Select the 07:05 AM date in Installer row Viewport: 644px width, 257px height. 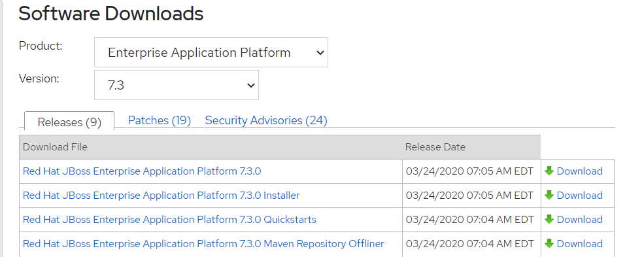click(469, 196)
